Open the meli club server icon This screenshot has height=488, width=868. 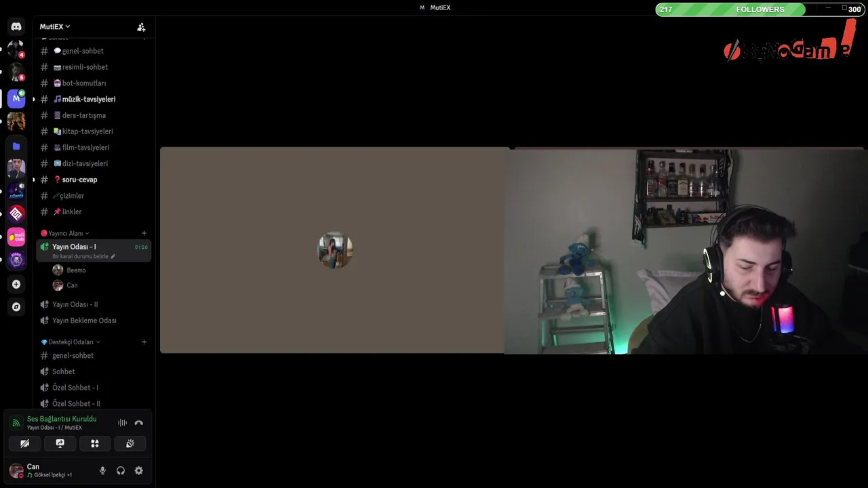(x=16, y=237)
